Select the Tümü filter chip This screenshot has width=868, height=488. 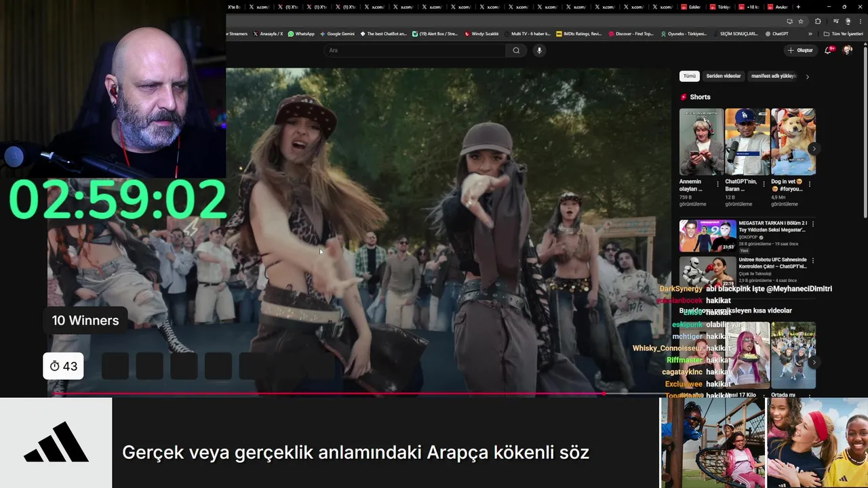tap(689, 76)
